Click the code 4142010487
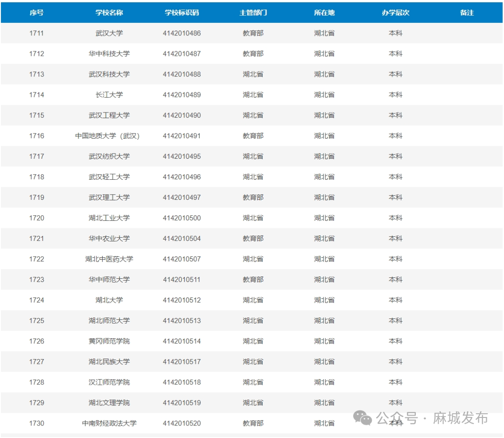Screen dimensions: 504x438 (x=182, y=54)
